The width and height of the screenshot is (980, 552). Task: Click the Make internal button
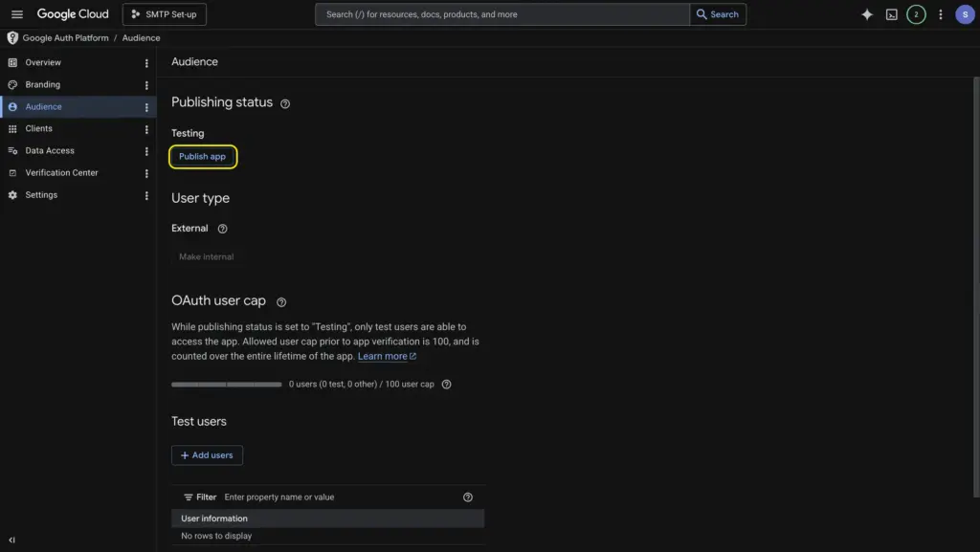point(207,256)
